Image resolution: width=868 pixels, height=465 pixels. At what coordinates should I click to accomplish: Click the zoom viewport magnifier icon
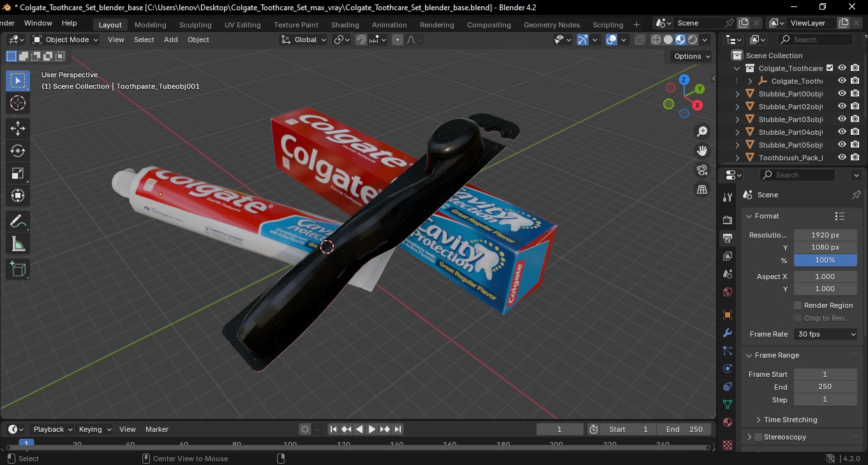pos(702,132)
